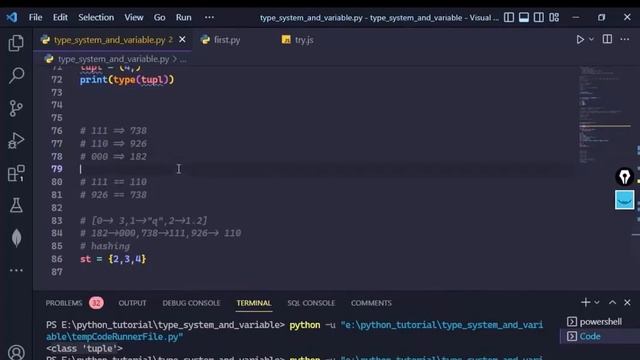The height and width of the screenshot is (360, 640).
Task: Show hidden menus via title bar ellipsis
Action: [209, 18]
